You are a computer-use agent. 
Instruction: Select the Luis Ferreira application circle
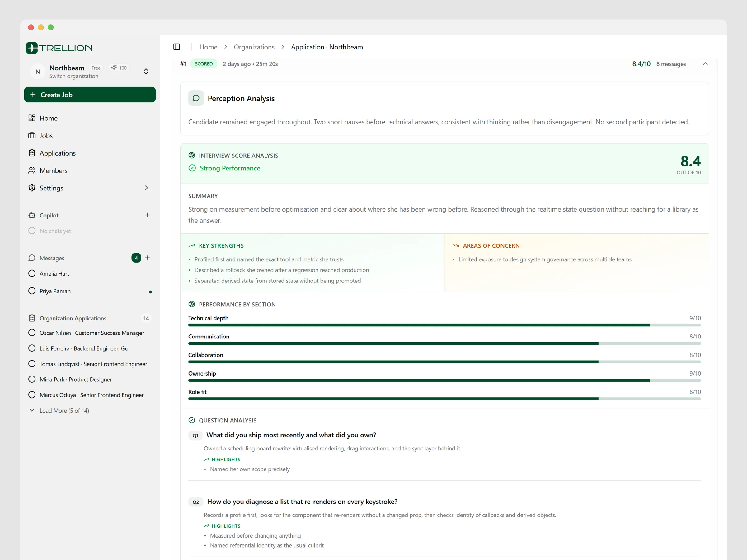(32, 348)
